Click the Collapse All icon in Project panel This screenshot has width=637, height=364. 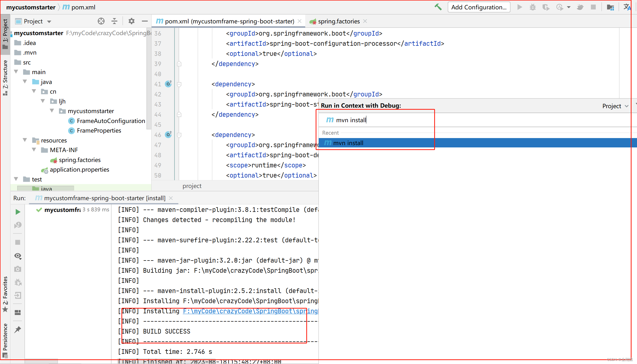114,21
